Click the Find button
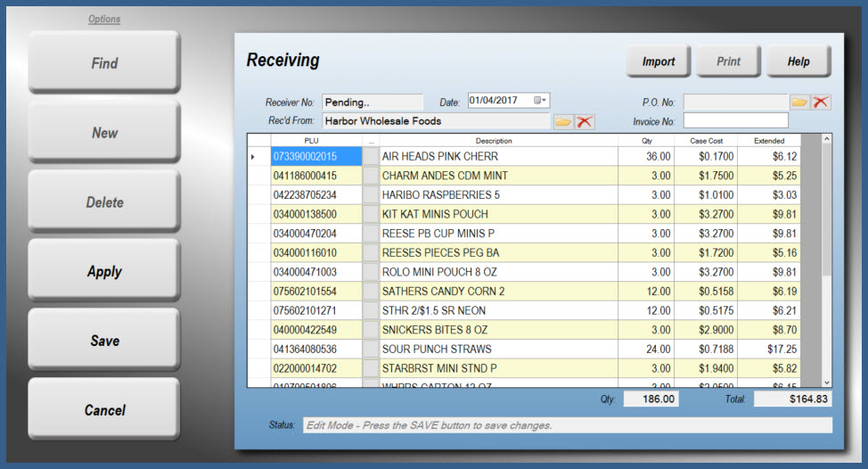Image resolution: width=868 pixels, height=469 pixels. tap(104, 62)
